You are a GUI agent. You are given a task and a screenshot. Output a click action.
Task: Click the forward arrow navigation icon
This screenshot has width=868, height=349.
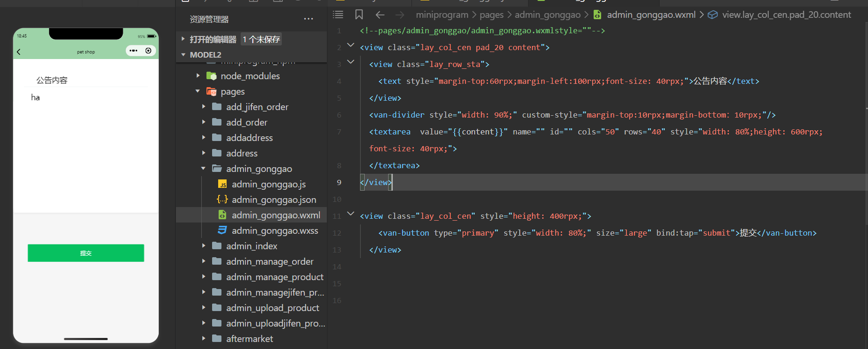tap(399, 15)
